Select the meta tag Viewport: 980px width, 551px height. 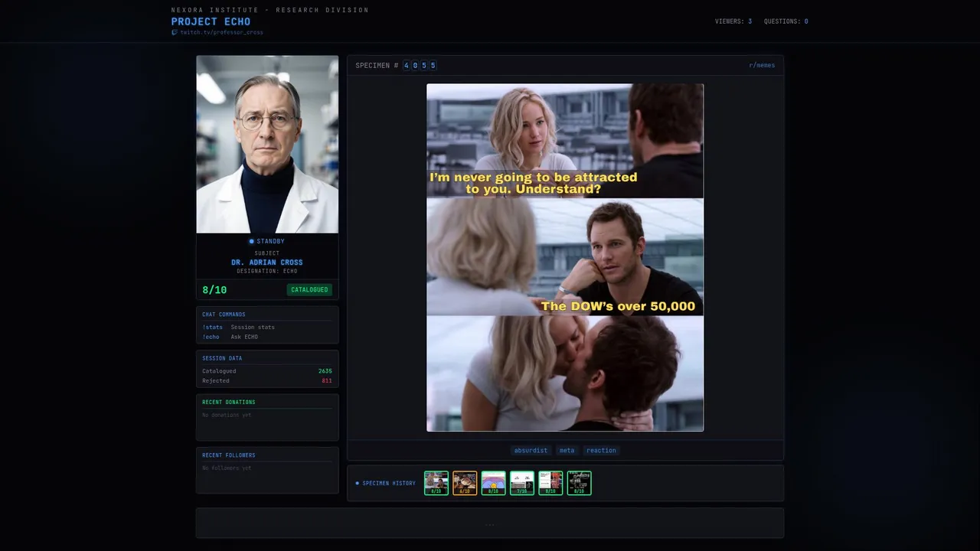(x=567, y=451)
